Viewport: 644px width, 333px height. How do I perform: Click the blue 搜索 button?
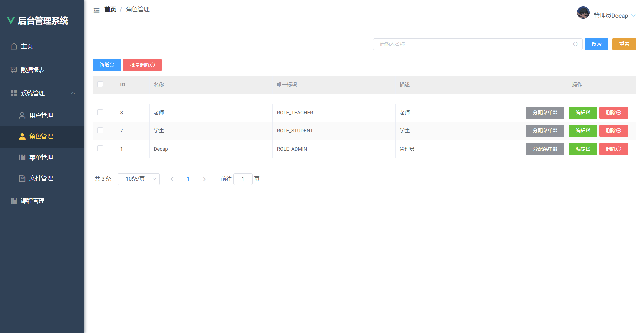coord(596,44)
